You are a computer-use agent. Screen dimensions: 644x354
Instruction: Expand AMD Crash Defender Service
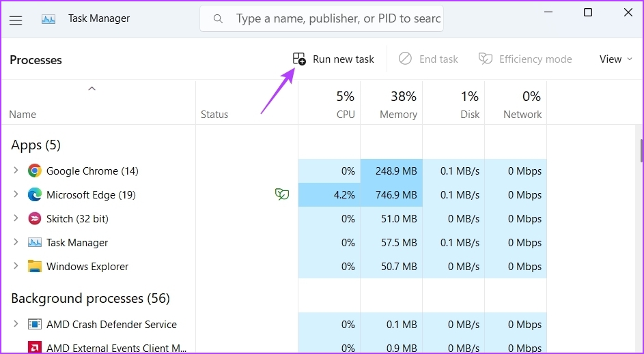click(16, 323)
